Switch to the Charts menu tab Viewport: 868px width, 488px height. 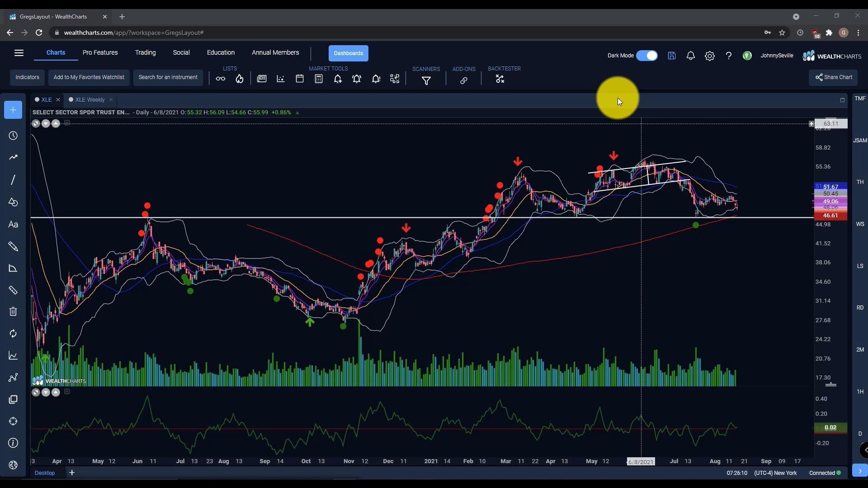(56, 53)
